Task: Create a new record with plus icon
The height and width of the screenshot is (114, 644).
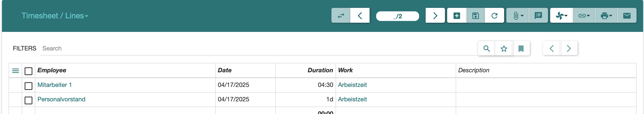Action: (457, 16)
